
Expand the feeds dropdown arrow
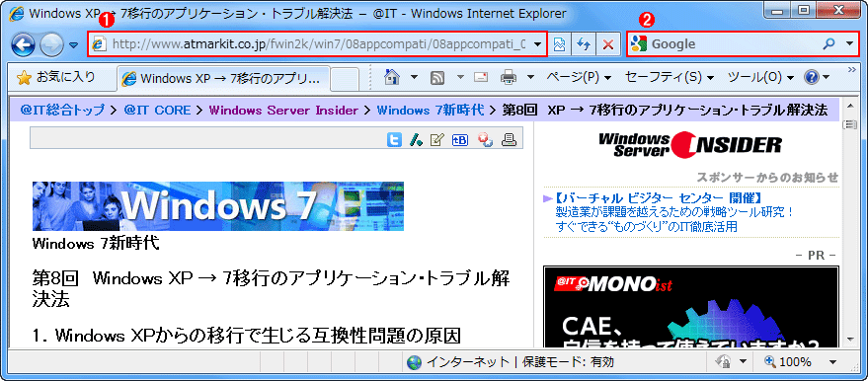(460, 78)
